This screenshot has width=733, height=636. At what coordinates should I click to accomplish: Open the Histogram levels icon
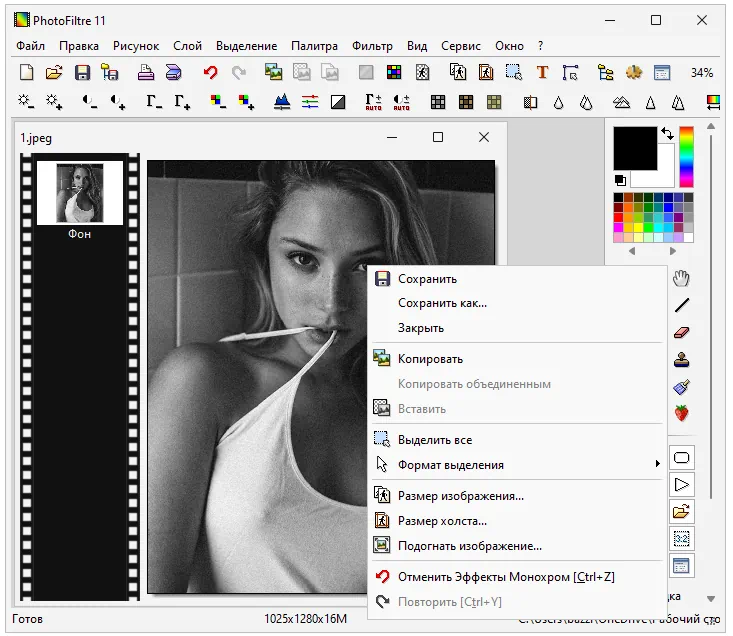pyautogui.click(x=282, y=101)
